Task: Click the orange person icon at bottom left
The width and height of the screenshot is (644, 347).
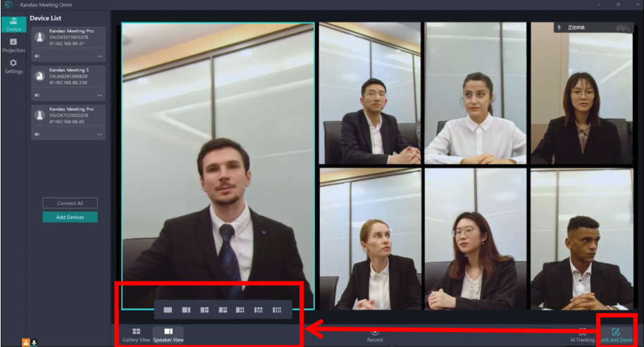Action: pos(25,342)
